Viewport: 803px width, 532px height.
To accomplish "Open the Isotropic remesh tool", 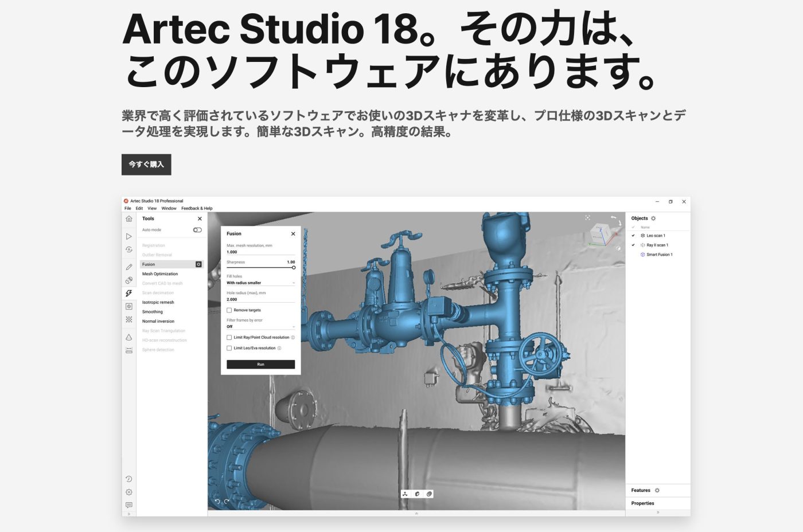I will pos(158,302).
